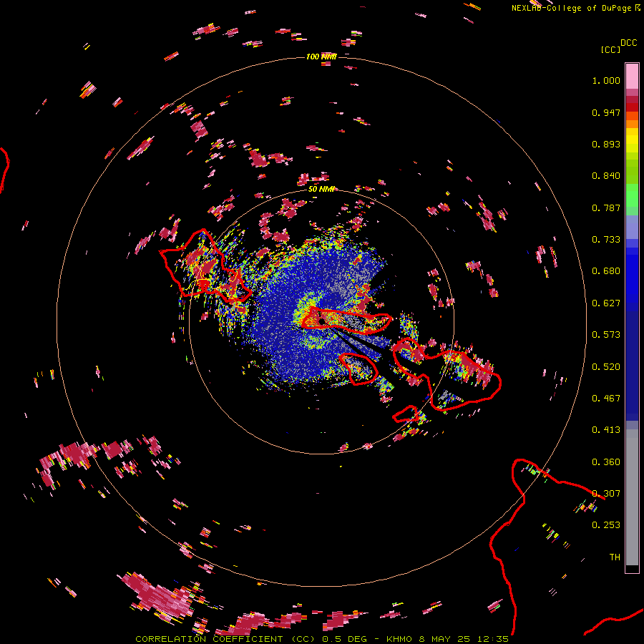The width and height of the screenshot is (644, 644).
Task: Pick the gray band near the color bar bottom
Action: point(632,497)
